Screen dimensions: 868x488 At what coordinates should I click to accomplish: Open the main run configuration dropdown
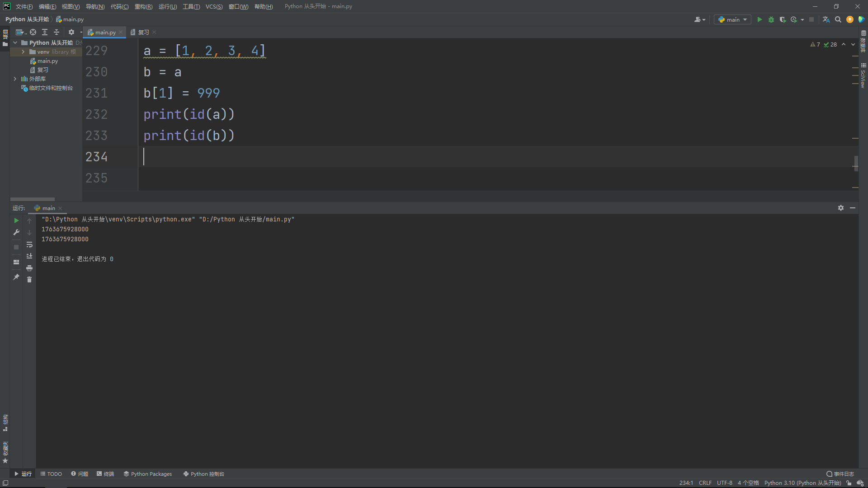(732, 19)
